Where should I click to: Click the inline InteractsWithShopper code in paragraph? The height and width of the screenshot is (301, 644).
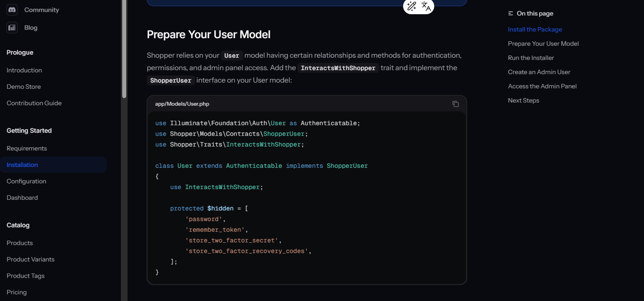tap(338, 68)
